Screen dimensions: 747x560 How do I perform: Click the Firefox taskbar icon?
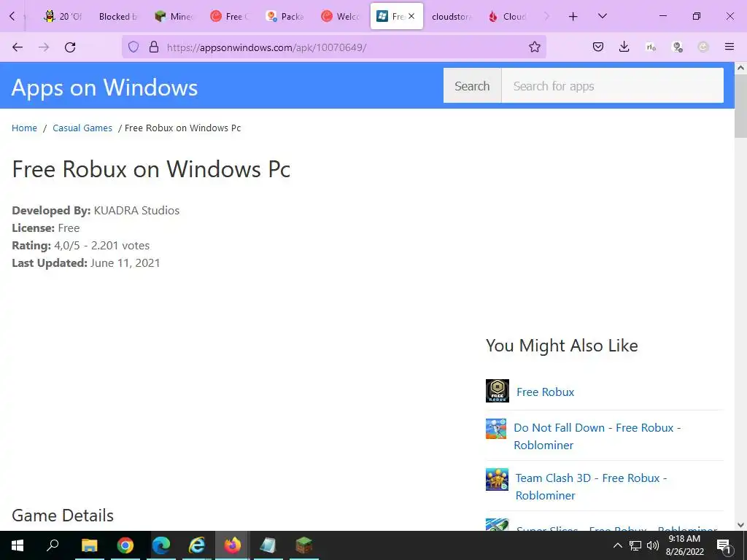pyautogui.click(x=233, y=545)
